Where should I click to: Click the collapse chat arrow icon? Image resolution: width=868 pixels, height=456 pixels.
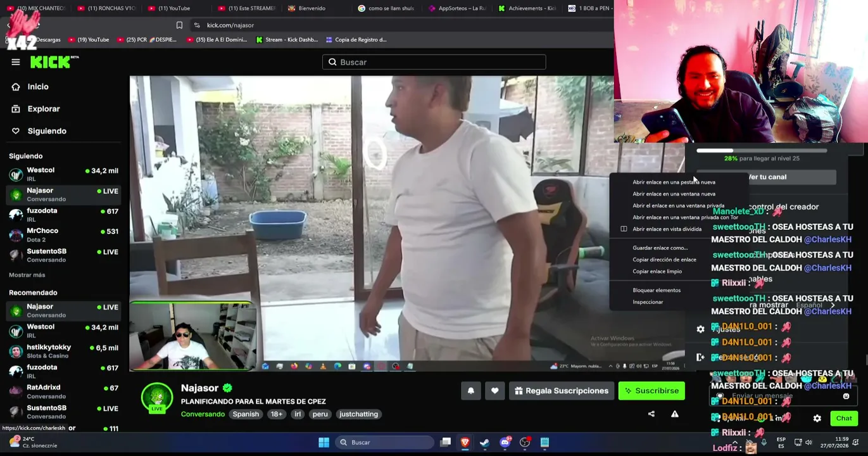click(x=700, y=357)
